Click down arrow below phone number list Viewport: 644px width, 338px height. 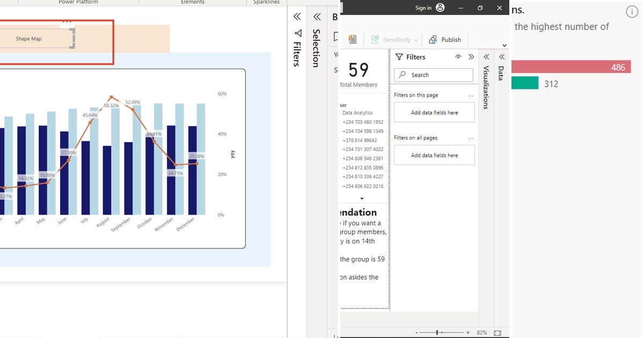click(x=362, y=199)
